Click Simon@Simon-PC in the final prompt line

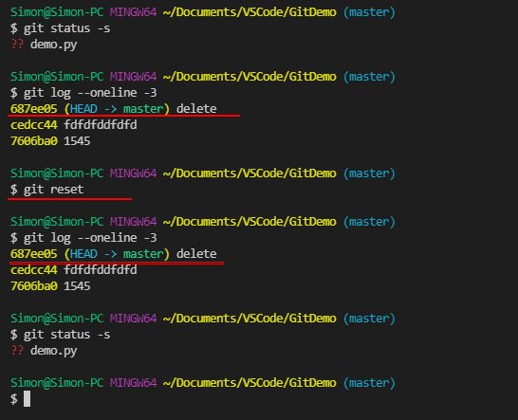pos(57,383)
